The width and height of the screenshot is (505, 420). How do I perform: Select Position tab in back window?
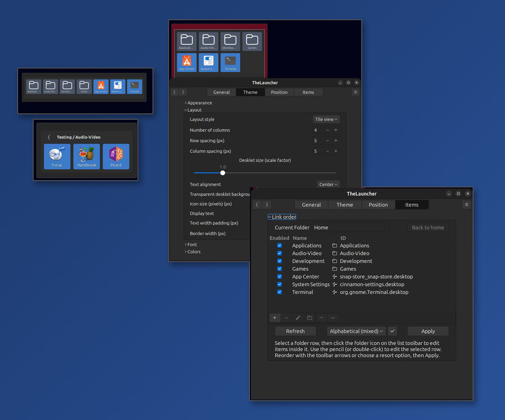point(279,92)
